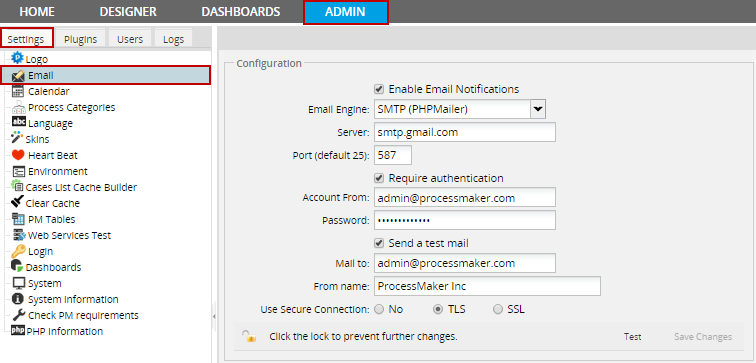Toggle the Require authentication checkbox
756x363 pixels.
379,178
